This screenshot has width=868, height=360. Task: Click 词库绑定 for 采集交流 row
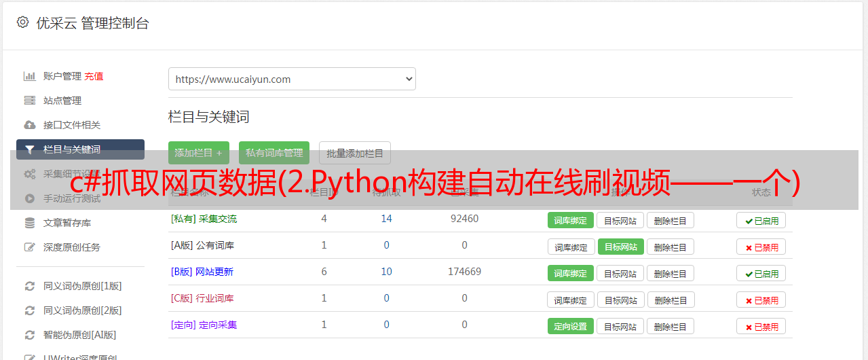[x=571, y=220]
